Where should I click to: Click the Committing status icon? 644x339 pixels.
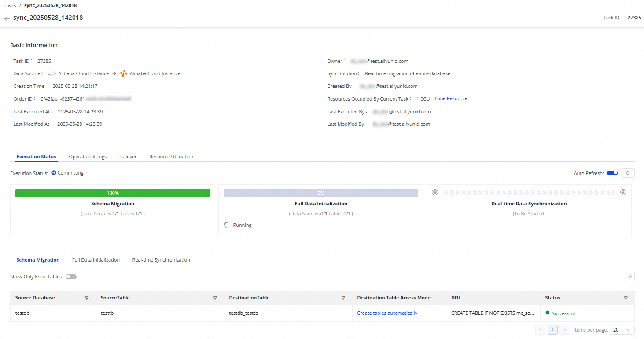[x=54, y=173]
